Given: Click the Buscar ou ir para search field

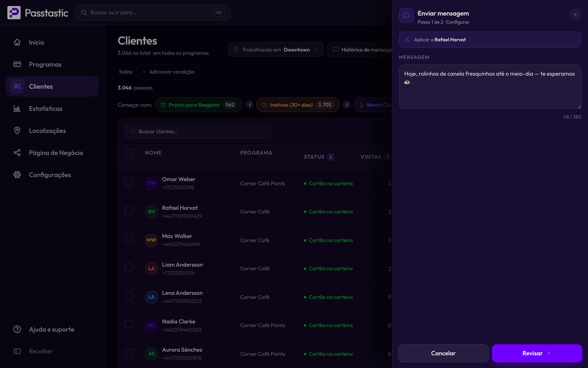Looking at the screenshot, I should [x=152, y=13].
